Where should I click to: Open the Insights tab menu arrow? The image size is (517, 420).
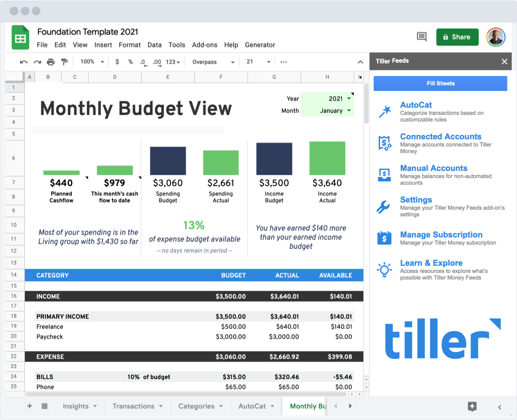pos(95,406)
